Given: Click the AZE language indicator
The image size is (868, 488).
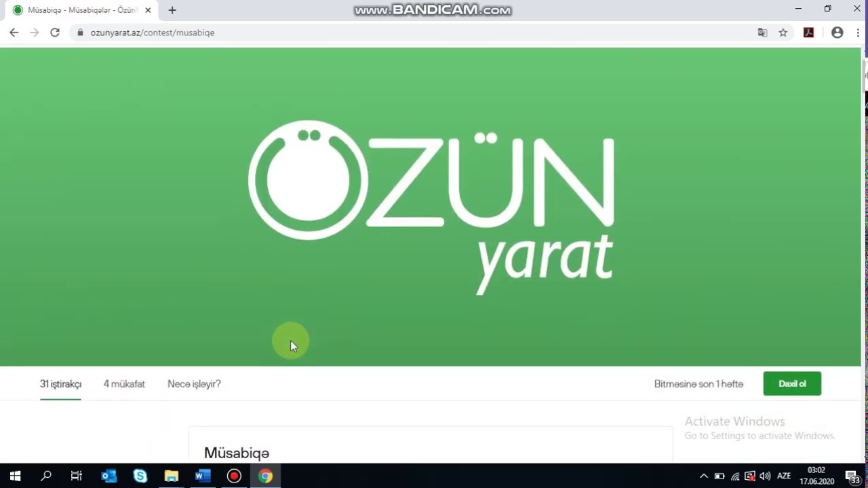Looking at the screenshot, I should click(784, 476).
